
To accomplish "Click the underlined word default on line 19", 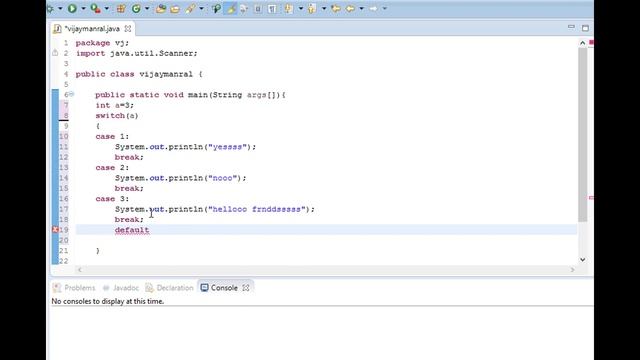I will coord(132,230).
